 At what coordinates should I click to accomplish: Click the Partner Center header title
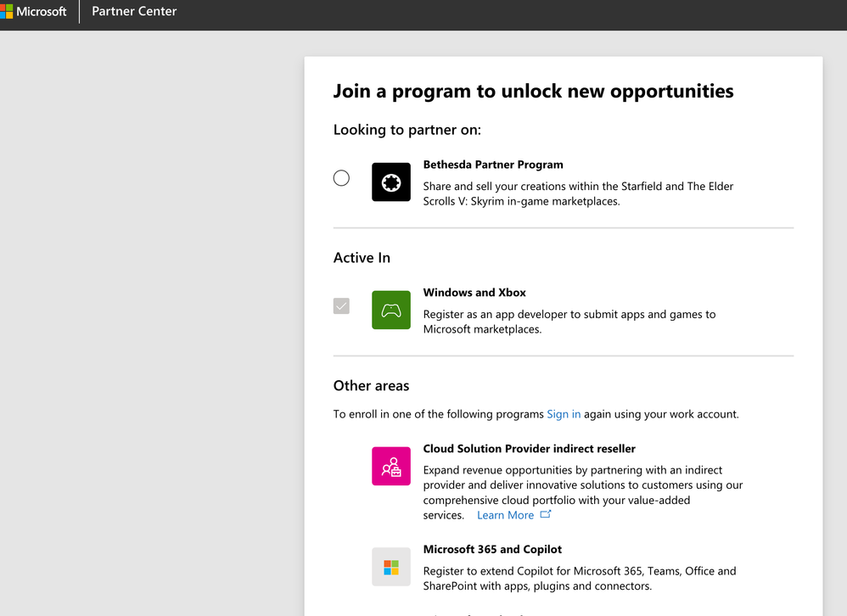click(134, 12)
